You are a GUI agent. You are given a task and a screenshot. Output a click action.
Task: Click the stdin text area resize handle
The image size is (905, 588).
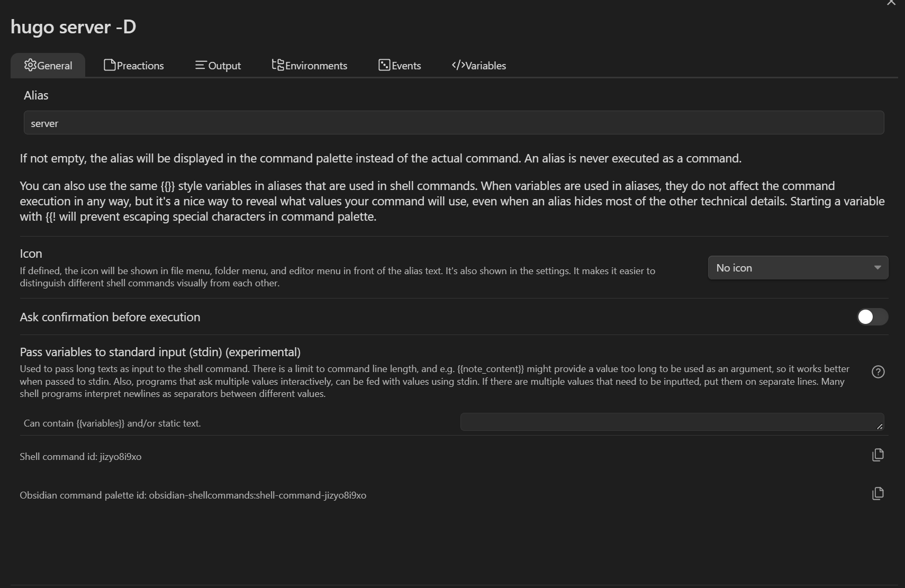pos(880,427)
